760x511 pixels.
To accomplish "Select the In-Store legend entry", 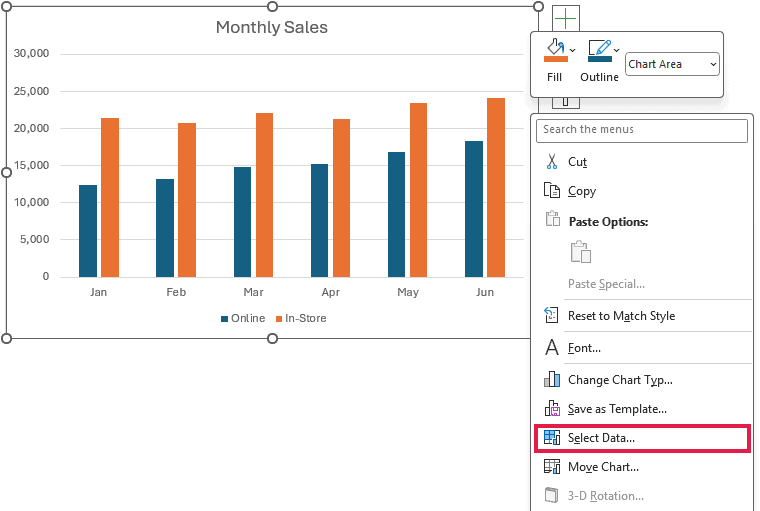I will pyautogui.click(x=301, y=318).
